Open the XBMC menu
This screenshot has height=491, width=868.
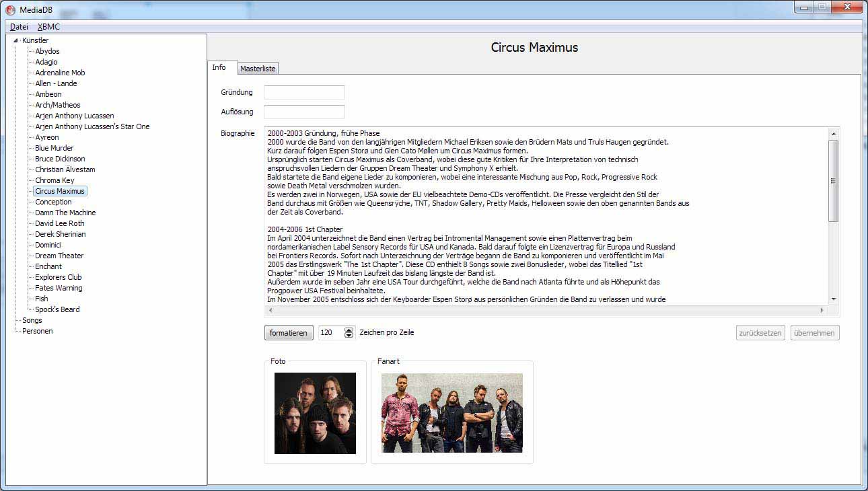point(48,27)
